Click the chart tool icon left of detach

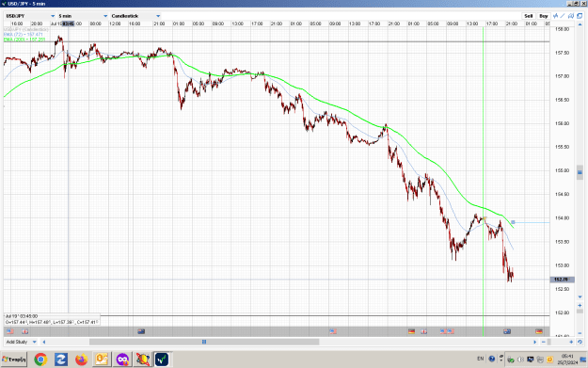(571, 16)
